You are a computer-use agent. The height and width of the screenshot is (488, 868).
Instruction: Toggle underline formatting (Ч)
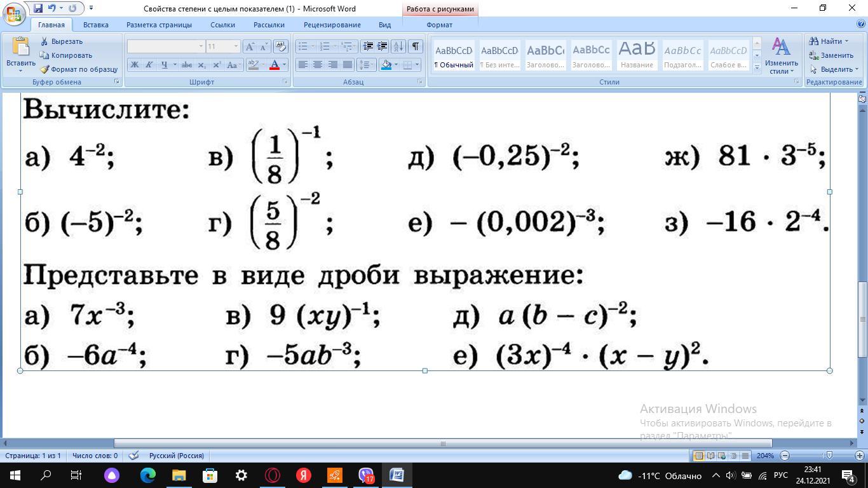click(x=165, y=65)
